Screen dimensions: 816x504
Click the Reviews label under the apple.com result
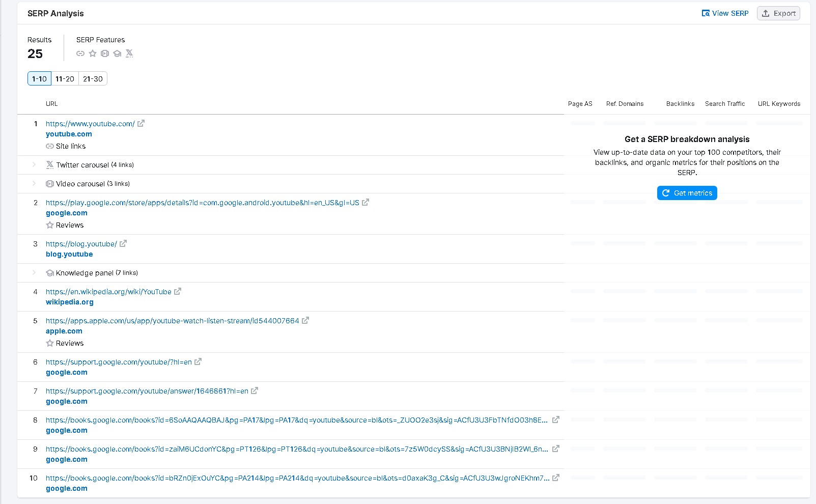[70, 343]
